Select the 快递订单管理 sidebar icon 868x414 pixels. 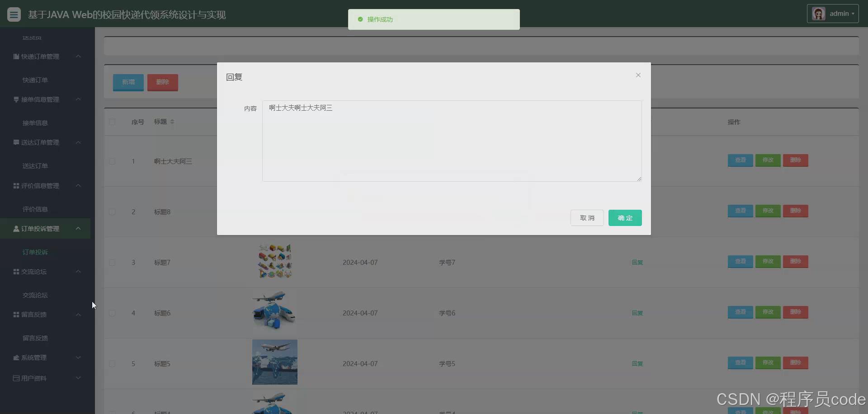[15, 56]
